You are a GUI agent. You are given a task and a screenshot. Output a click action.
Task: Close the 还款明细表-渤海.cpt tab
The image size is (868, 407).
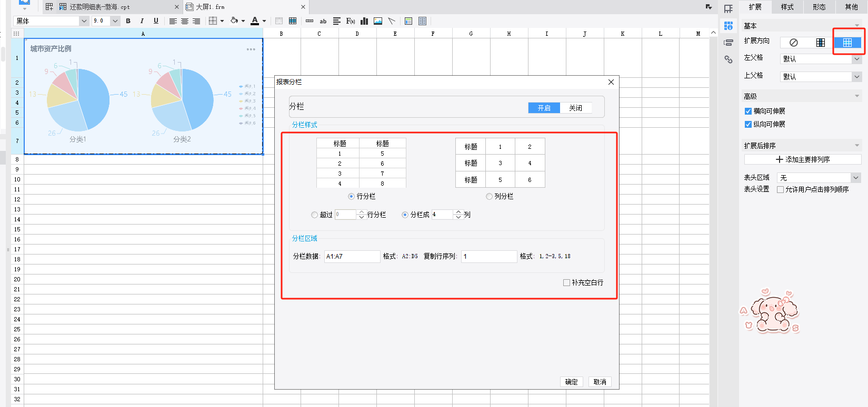(x=177, y=7)
